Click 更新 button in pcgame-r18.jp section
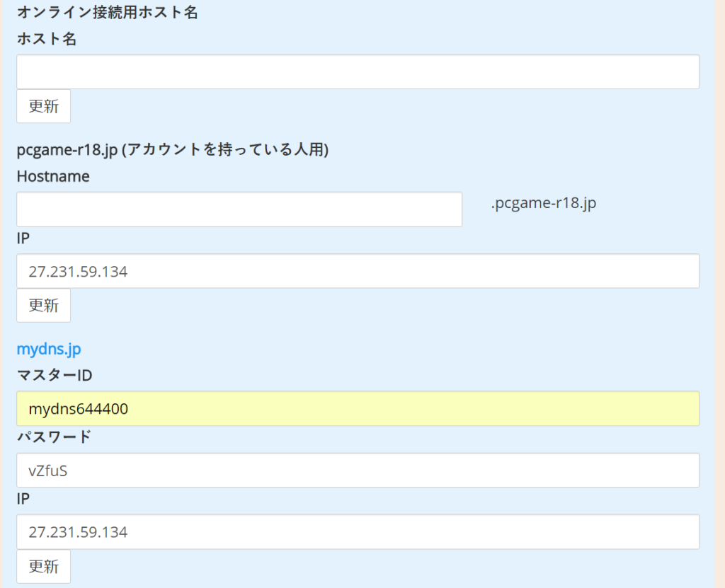The width and height of the screenshot is (725, 588). pos(43,306)
